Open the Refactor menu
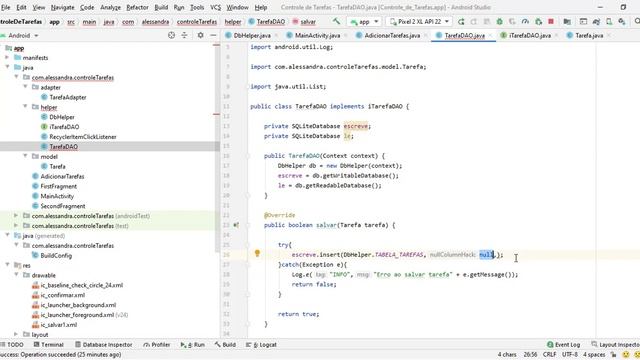The height and width of the screenshot is (360, 640). pyautogui.click(x=137, y=7)
